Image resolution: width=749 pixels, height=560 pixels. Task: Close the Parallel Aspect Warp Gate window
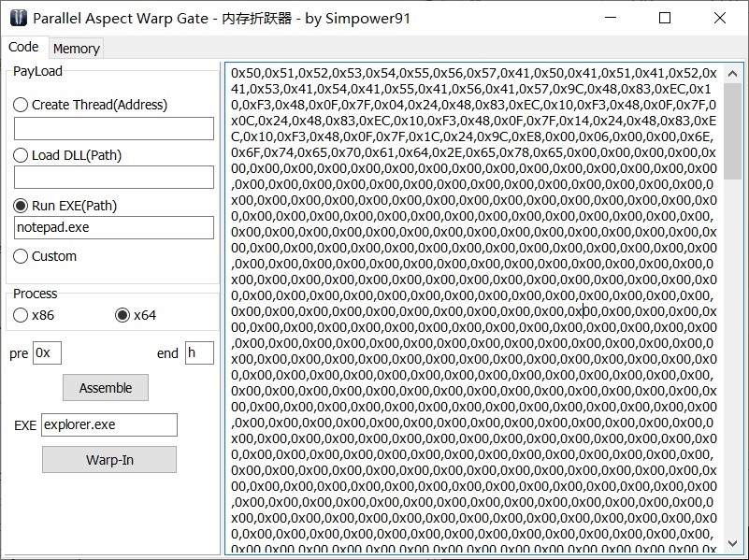point(720,18)
